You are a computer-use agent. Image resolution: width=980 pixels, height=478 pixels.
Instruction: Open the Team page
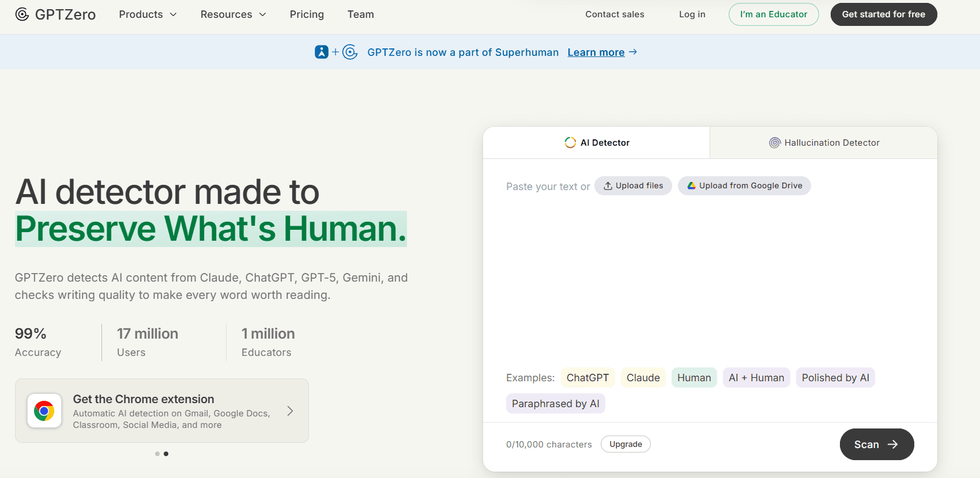(361, 14)
